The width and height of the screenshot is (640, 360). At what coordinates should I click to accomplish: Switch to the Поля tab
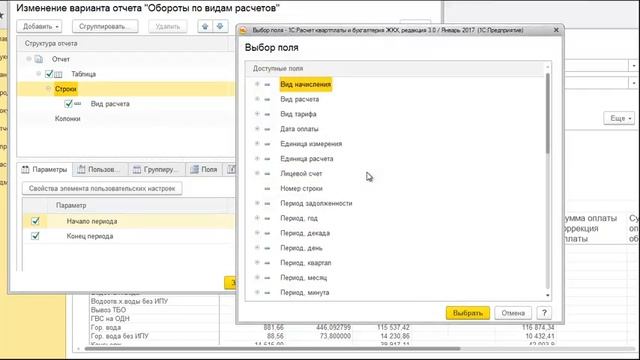[204, 169]
